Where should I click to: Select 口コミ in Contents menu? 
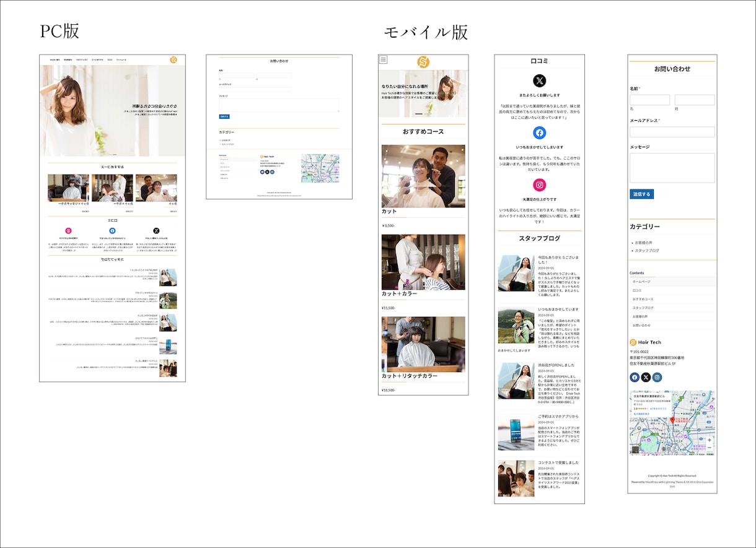click(672, 290)
